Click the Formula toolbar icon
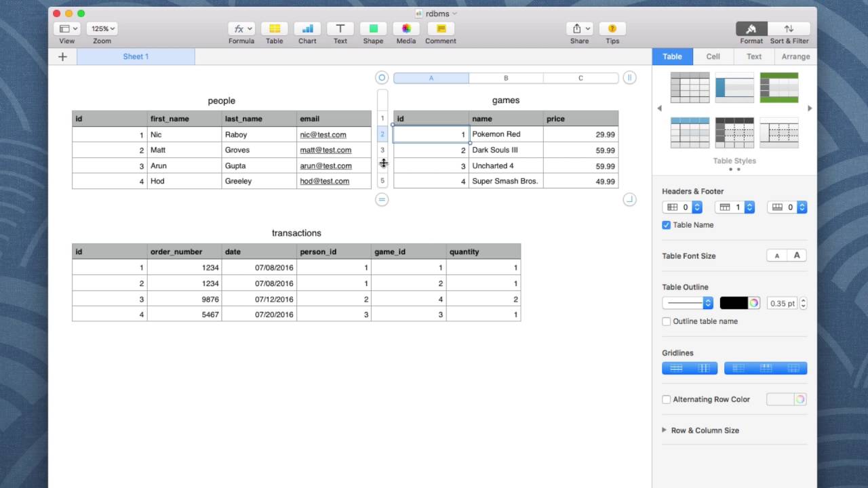The image size is (868, 488). click(x=241, y=28)
